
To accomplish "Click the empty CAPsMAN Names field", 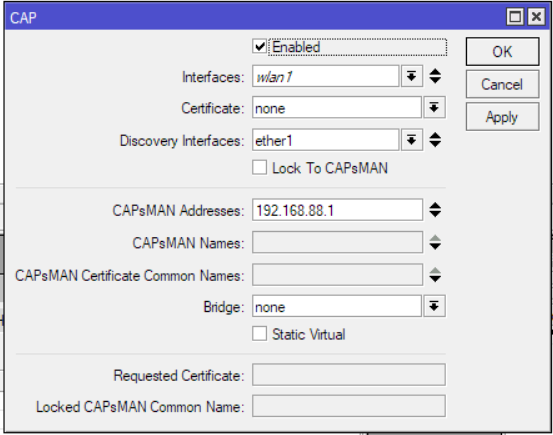I will coord(338,242).
